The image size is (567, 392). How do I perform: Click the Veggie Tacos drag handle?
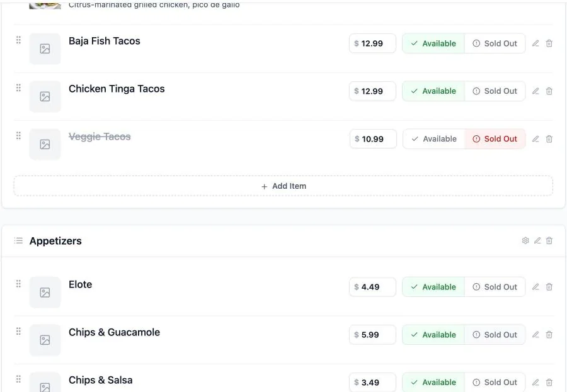[x=18, y=135]
